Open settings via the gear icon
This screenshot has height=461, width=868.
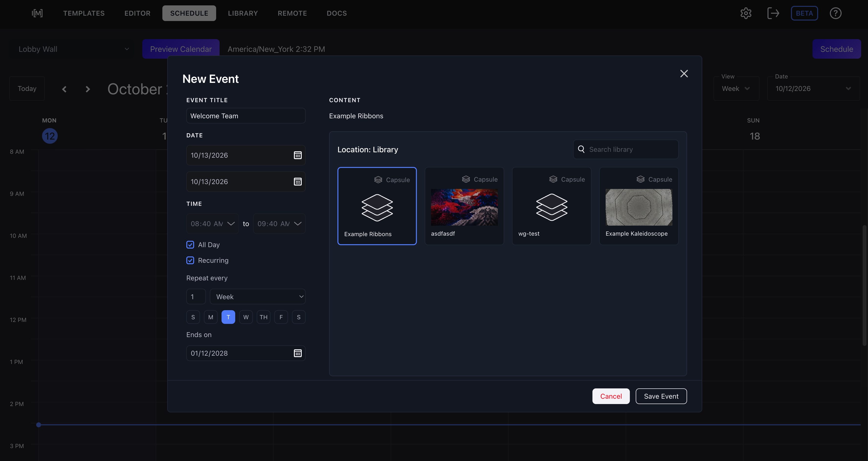(x=746, y=13)
